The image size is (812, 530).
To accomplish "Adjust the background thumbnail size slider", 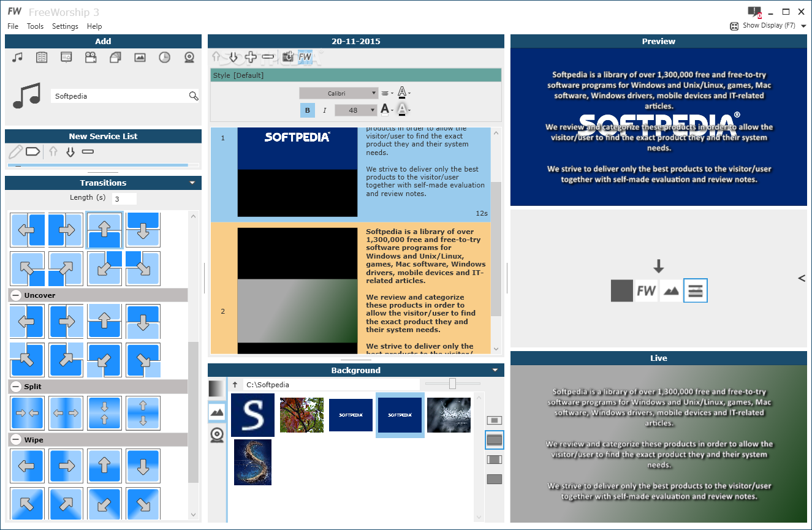I will click(452, 384).
